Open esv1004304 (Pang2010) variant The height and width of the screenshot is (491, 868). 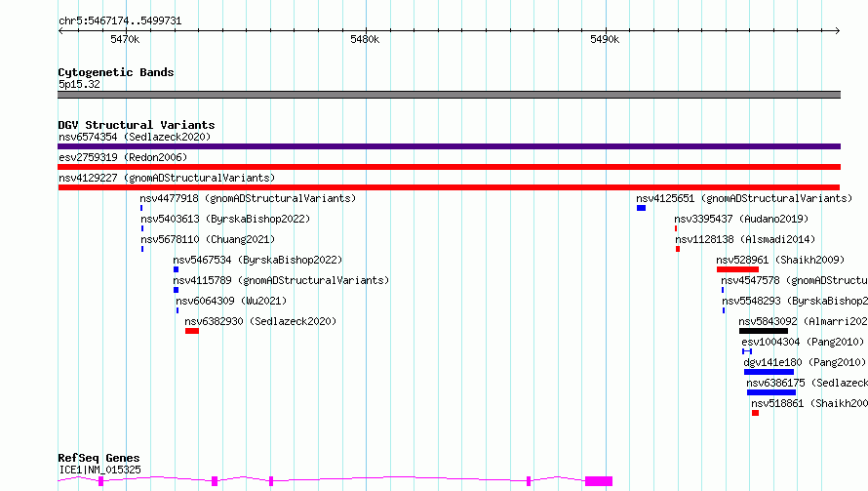click(803, 342)
